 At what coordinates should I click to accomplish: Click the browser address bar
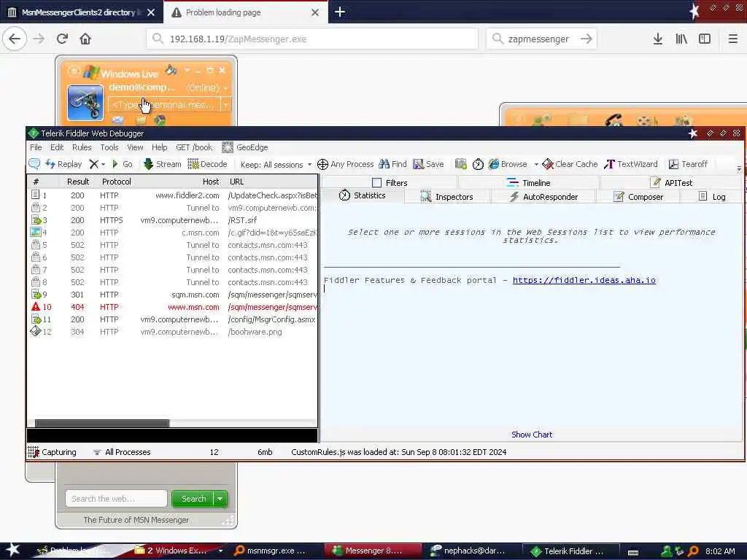pyautogui.click(x=312, y=39)
